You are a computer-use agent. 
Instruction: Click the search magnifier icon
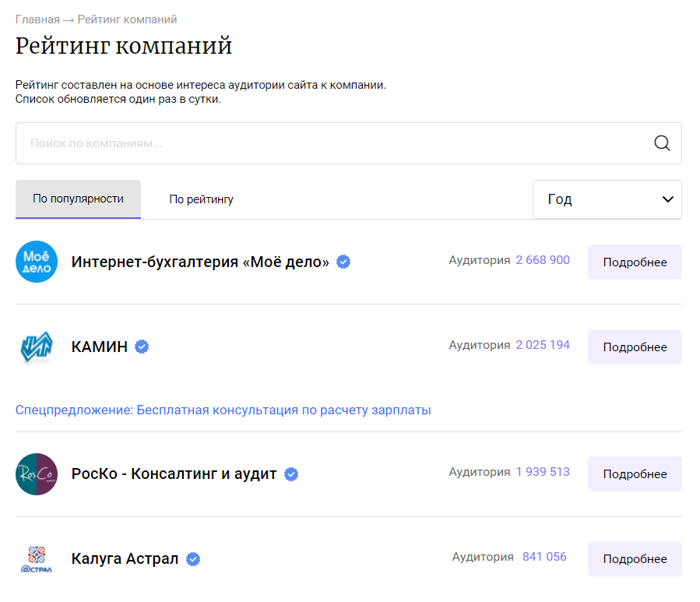662,143
